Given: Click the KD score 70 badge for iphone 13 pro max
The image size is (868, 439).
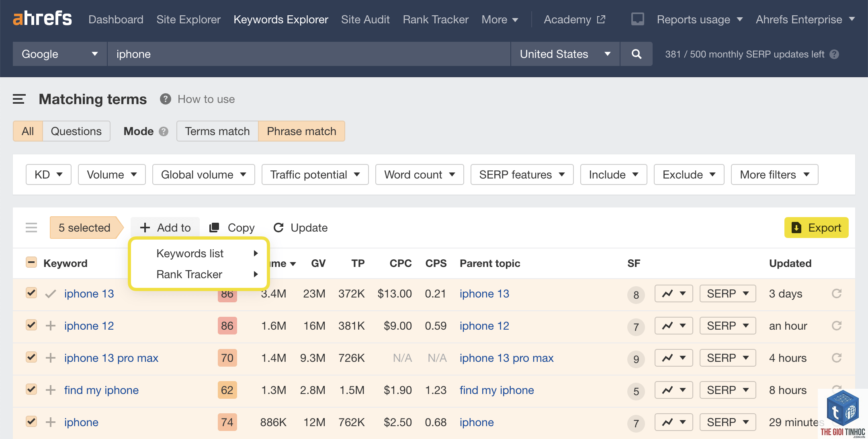Looking at the screenshot, I should click(227, 358).
